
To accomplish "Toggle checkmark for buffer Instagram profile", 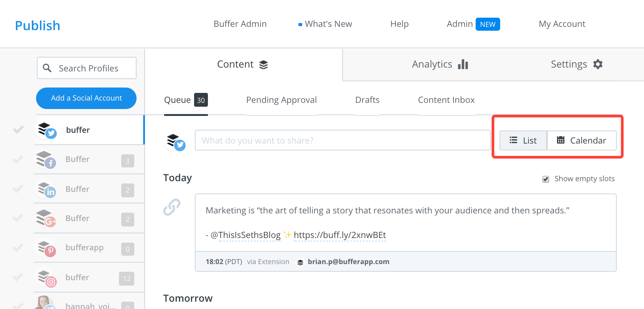I will 18,277.
